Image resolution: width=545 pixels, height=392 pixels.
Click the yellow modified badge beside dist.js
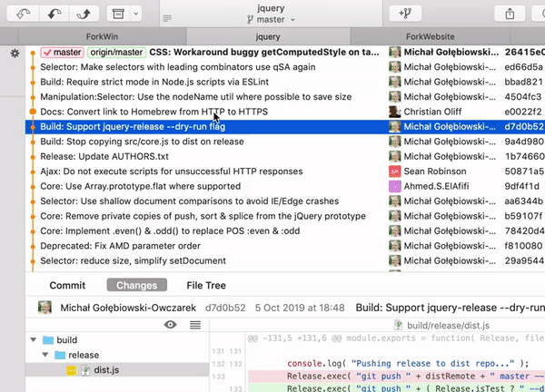[x=71, y=370]
